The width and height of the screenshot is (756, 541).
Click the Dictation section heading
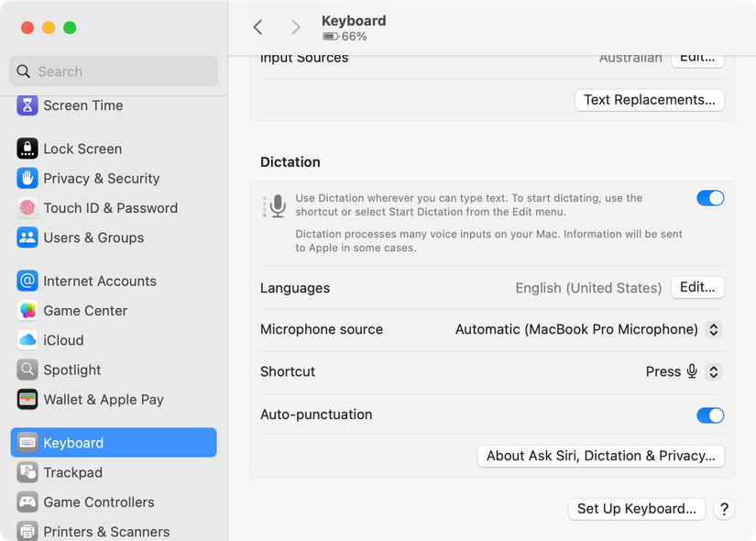coord(290,162)
